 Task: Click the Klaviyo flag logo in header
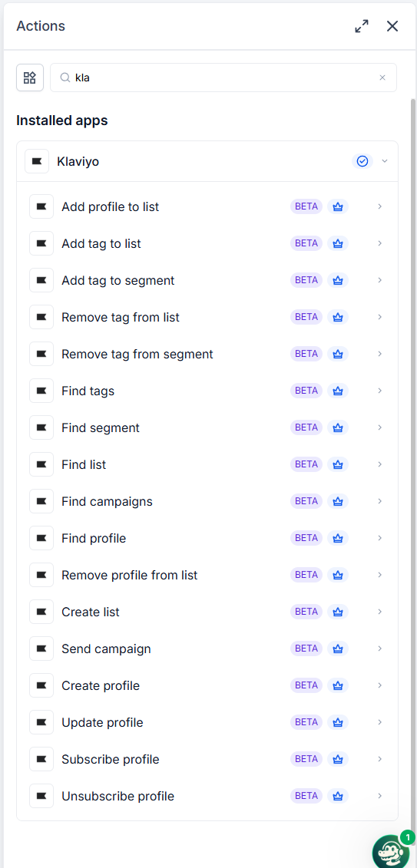(x=37, y=162)
